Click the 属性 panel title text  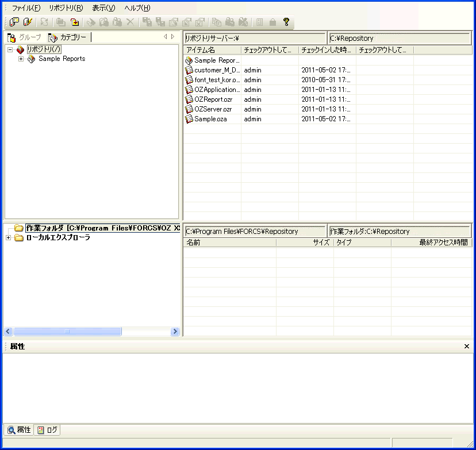(18, 346)
